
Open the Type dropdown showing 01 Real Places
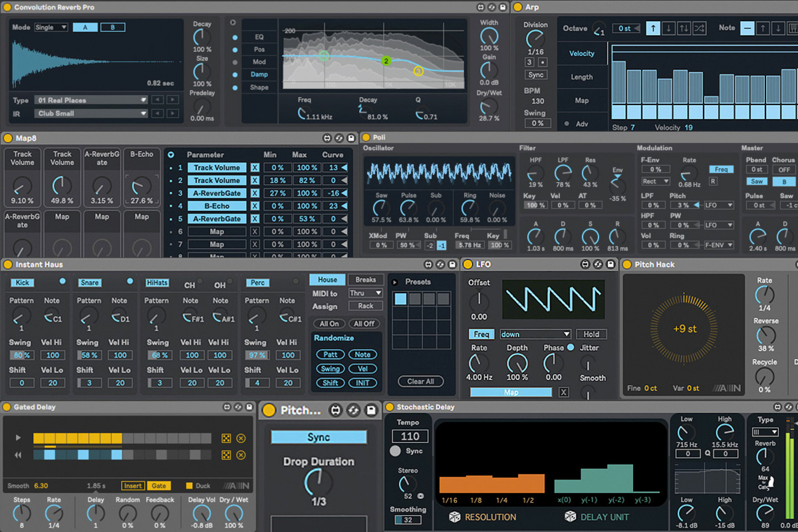coord(91,100)
